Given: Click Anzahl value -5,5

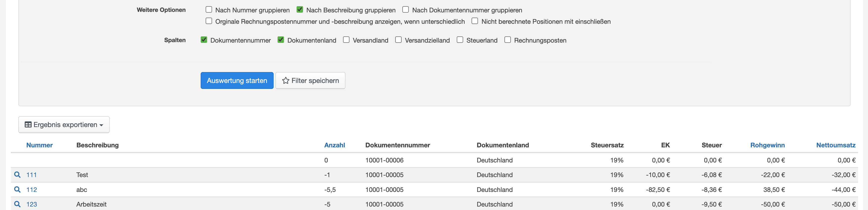Looking at the screenshot, I should [330, 190].
